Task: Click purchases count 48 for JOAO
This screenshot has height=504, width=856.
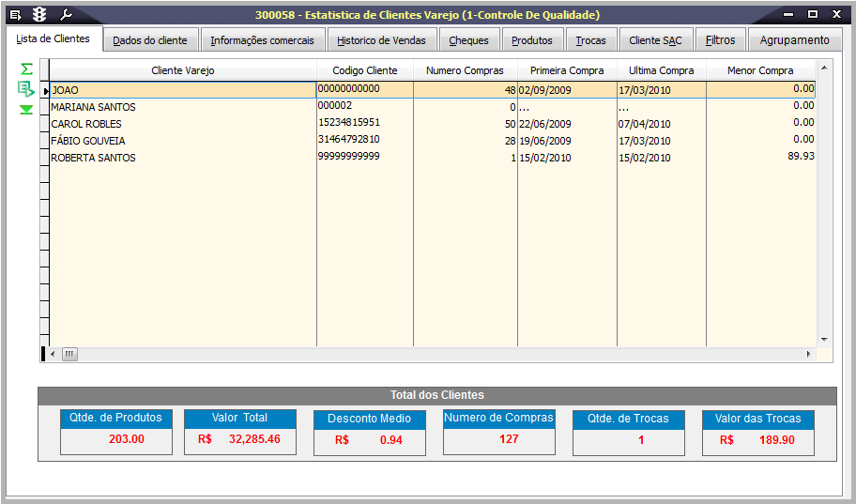Action: (x=510, y=90)
